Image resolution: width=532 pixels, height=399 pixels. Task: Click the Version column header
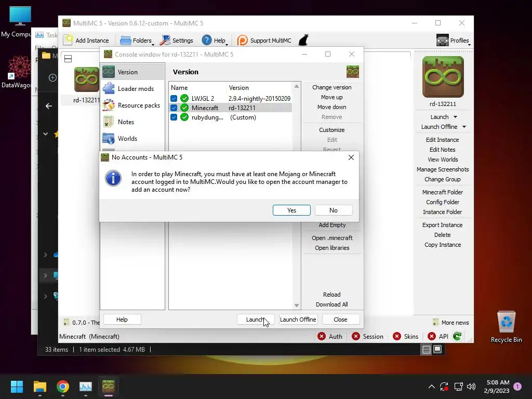coord(259,87)
